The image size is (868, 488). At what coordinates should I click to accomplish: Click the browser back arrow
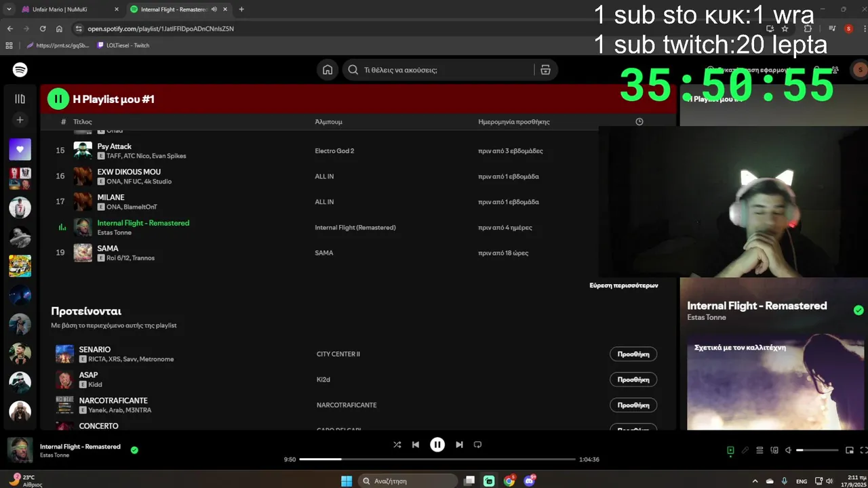pyautogui.click(x=9, y=28)
